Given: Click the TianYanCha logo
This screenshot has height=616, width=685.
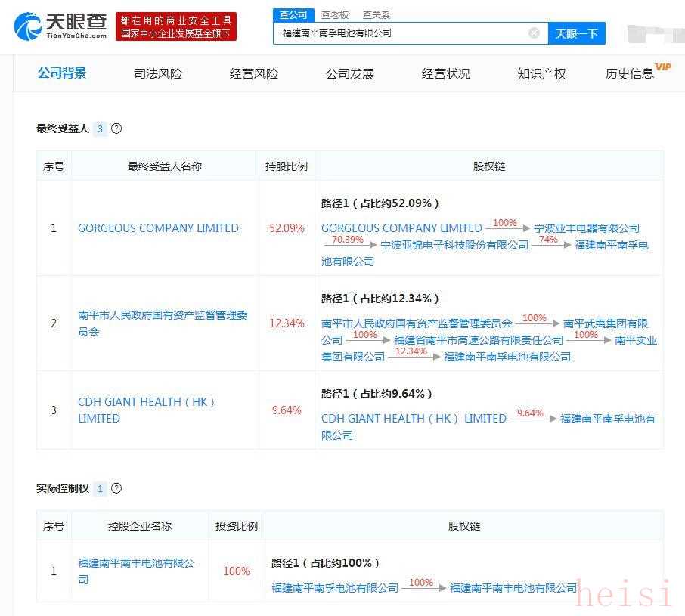Looking at the screenshot, I should [60, 26].
